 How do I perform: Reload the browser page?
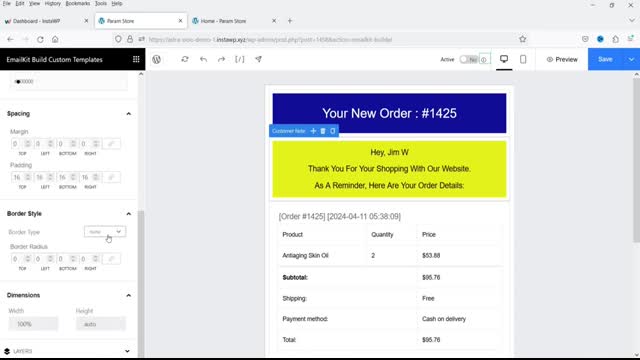pyautogui.click(x=40, y=40)
